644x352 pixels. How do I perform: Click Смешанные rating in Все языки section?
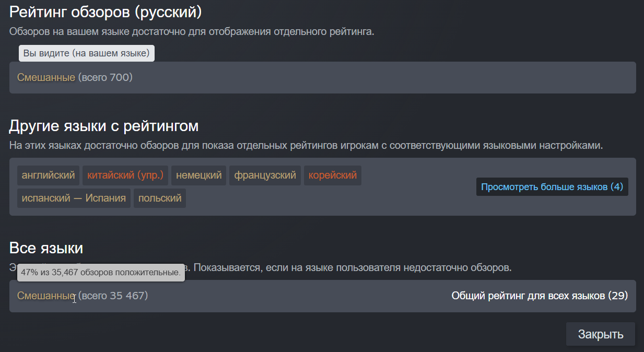(46, 296)
